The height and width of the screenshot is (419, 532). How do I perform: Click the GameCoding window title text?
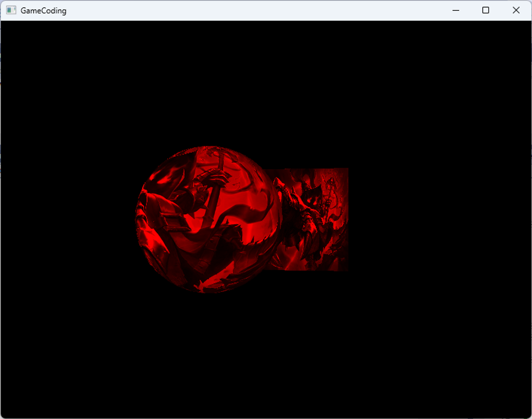43,11
